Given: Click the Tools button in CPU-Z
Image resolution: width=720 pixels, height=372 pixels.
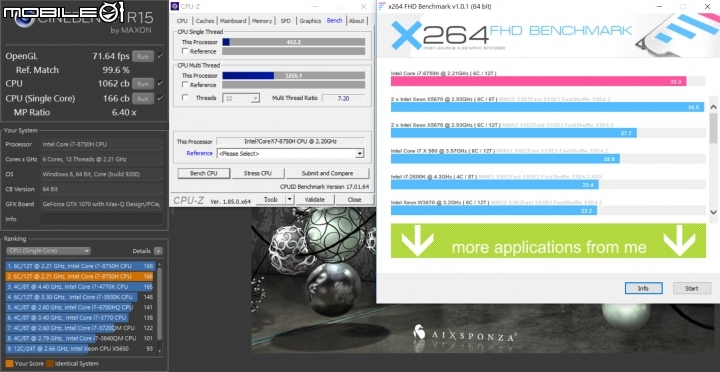Looking at the screenshot, I should [271, 200].
